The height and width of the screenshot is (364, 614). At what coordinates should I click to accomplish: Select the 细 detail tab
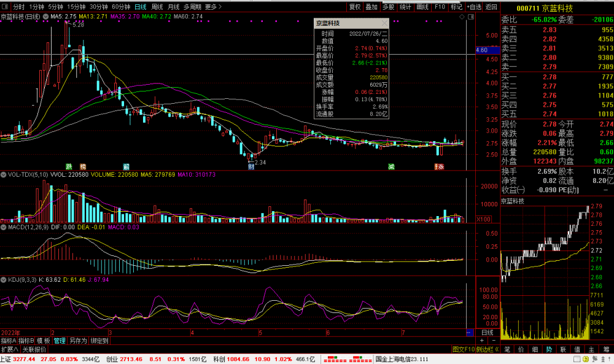[535, 349]
